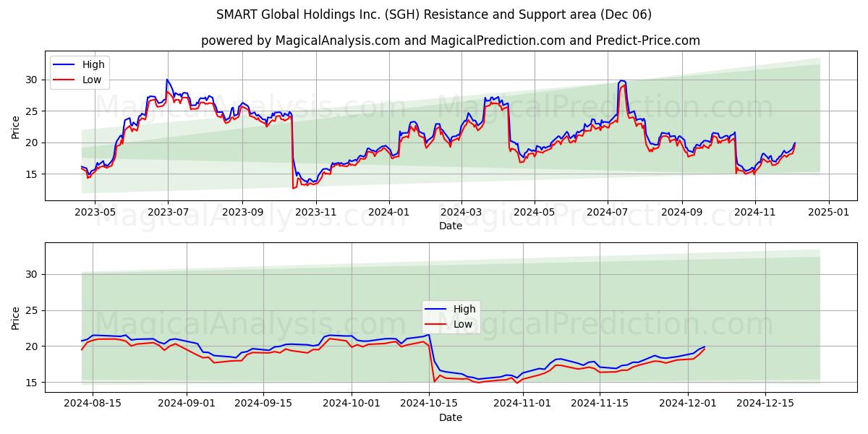Click the '2024-08-15' x-axis label
This screenshot has width=868, height=434.
(x=93, y=404)
